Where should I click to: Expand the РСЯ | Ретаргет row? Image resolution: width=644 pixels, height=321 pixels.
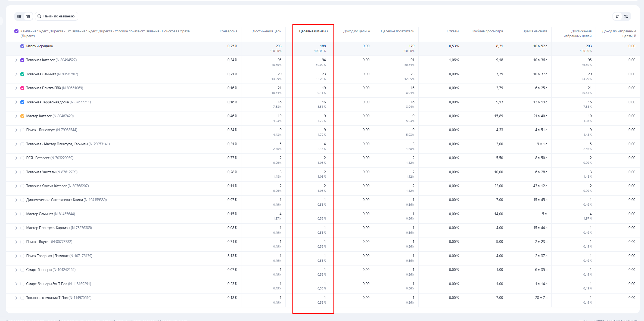pos(16,158)
